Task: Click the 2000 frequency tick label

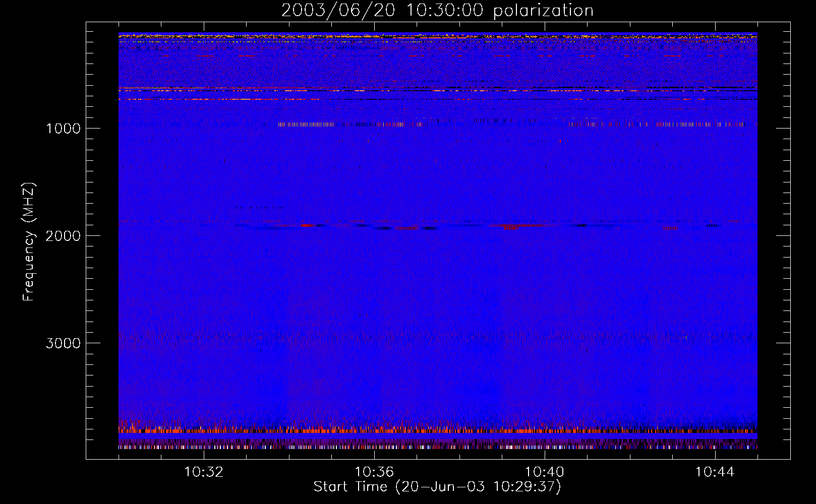Action: pyautogui.click(x=63, y=236)
